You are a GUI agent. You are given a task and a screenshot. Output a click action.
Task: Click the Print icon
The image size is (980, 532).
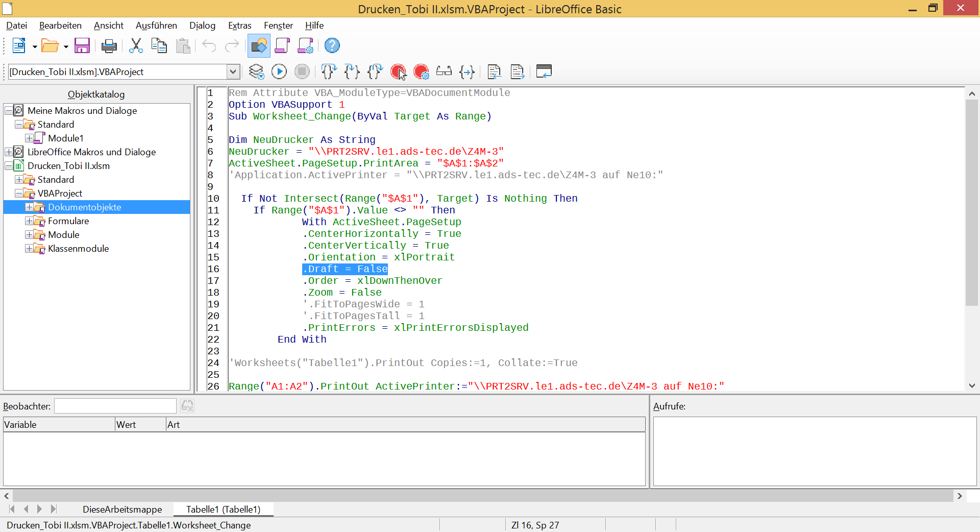pos(109,46)
